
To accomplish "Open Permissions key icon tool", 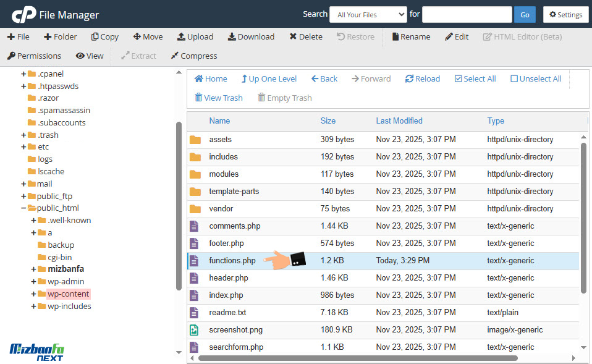I will [11, 56].
